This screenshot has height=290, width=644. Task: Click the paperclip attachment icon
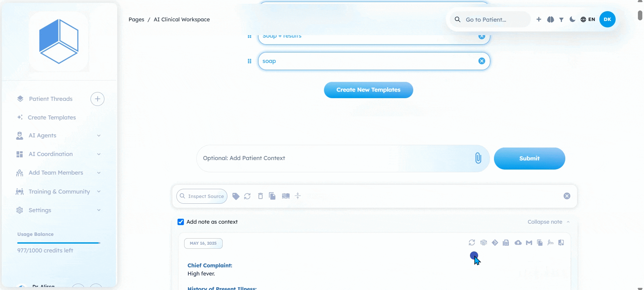coord(478,158)
